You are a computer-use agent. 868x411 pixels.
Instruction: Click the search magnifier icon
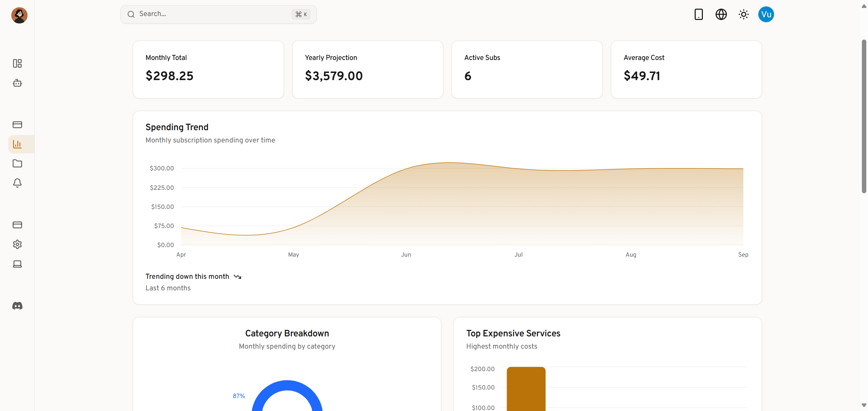131,14
